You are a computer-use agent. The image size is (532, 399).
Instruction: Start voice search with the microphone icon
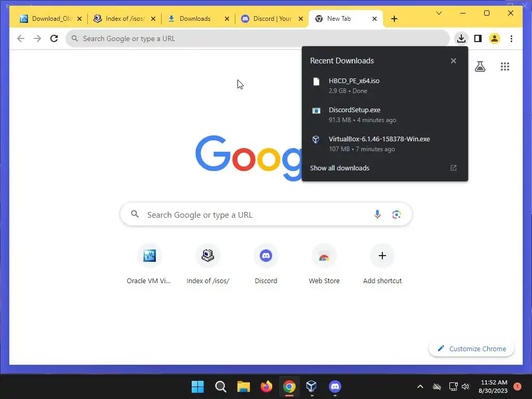tap(377, 215)
